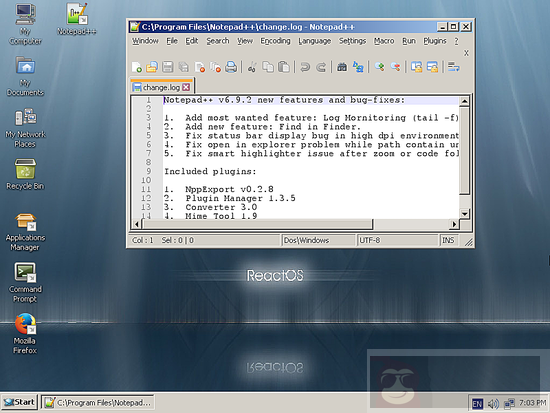Click the Save All toolbar icon

183,67
